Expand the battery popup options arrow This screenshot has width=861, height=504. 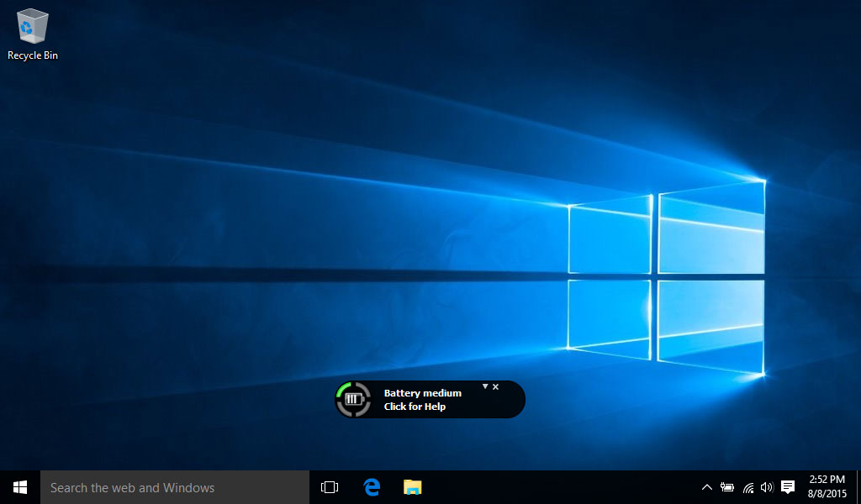click(x=485, y=386)
